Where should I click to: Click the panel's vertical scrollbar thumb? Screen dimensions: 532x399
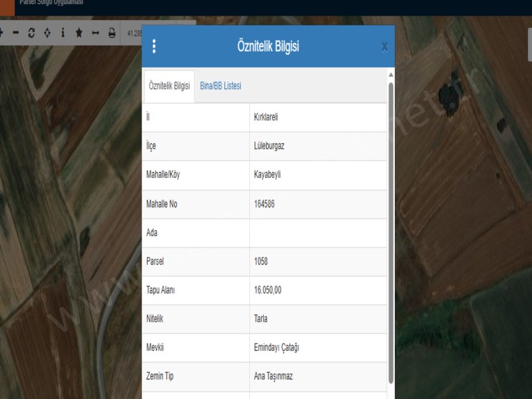tap(391, 228)
